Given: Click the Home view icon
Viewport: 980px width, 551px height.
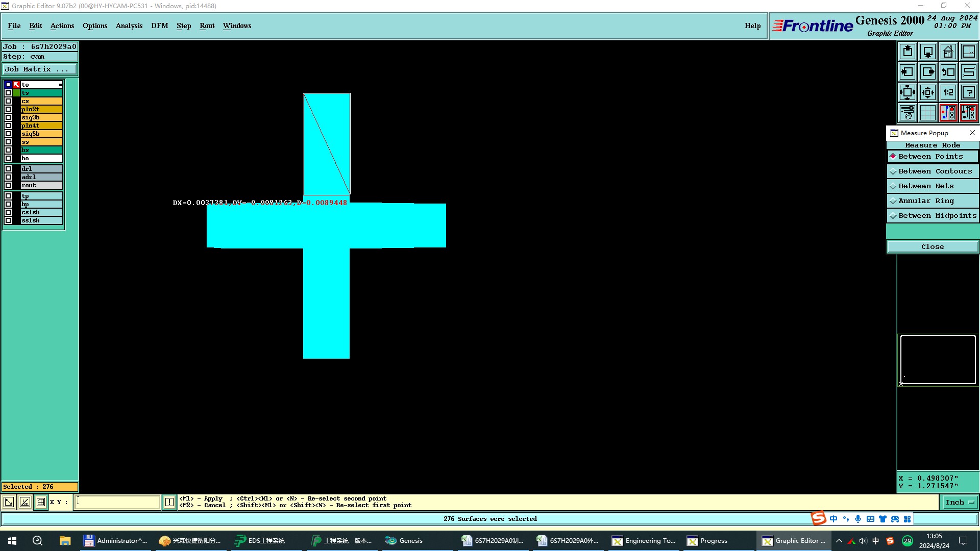Looking at the screenshot, I should 948,52.
